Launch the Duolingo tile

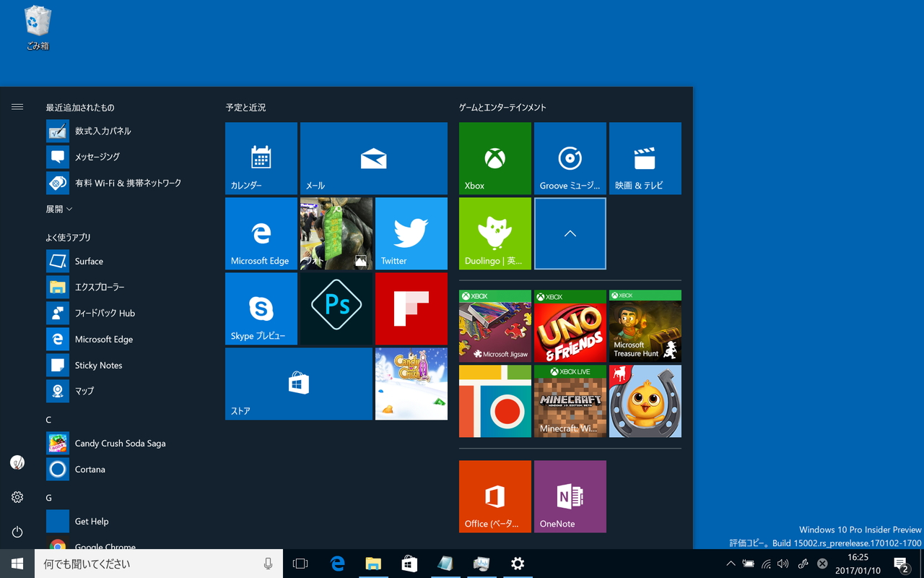pyautogui.click(x=495, y=233)
